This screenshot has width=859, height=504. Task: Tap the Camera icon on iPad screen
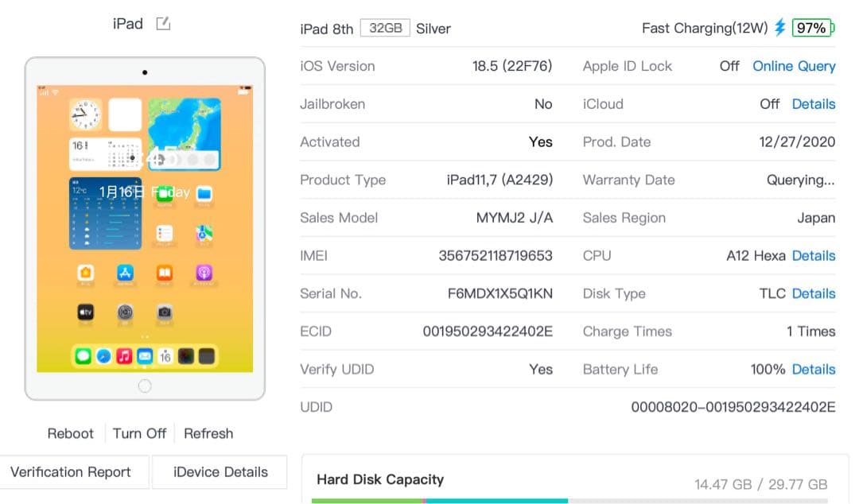point(165,312)
